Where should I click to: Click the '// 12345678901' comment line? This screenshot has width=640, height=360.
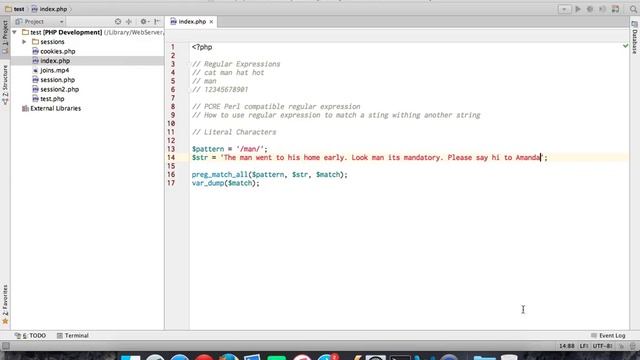[x=220, y=90]
